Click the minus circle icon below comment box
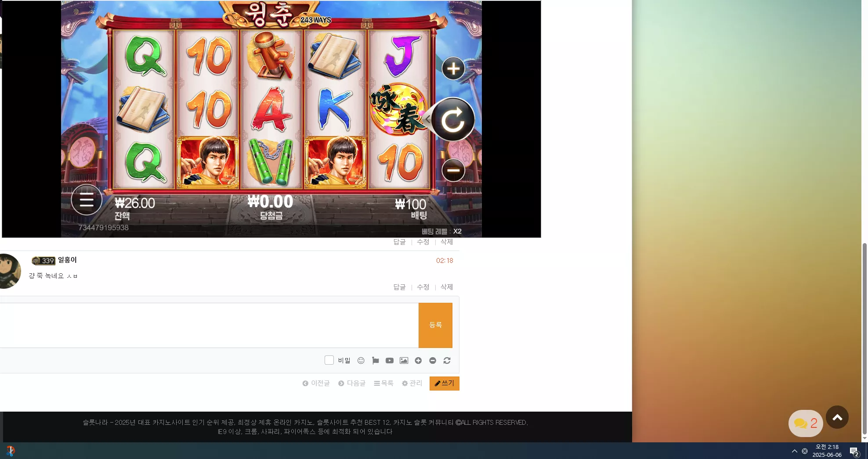 click(x=433, y=361)
